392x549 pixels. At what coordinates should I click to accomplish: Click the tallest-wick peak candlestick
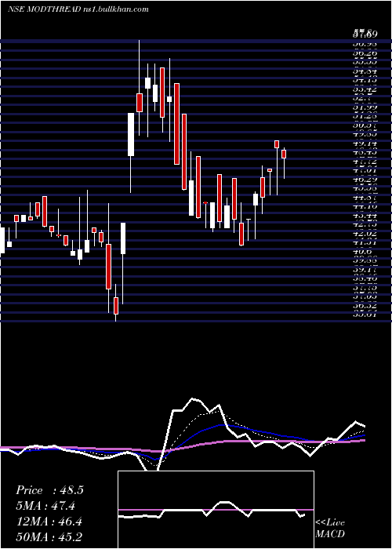click(x=140, y=102)
